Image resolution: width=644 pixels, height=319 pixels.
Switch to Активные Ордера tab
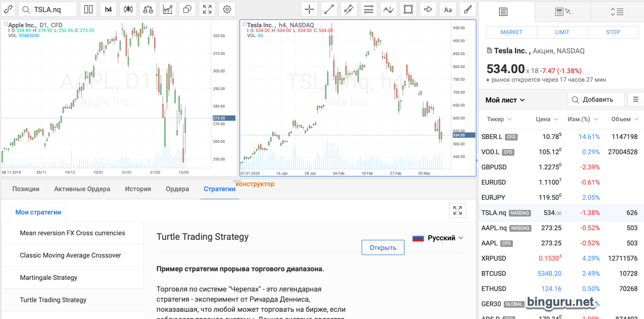(x=82, y=189)
